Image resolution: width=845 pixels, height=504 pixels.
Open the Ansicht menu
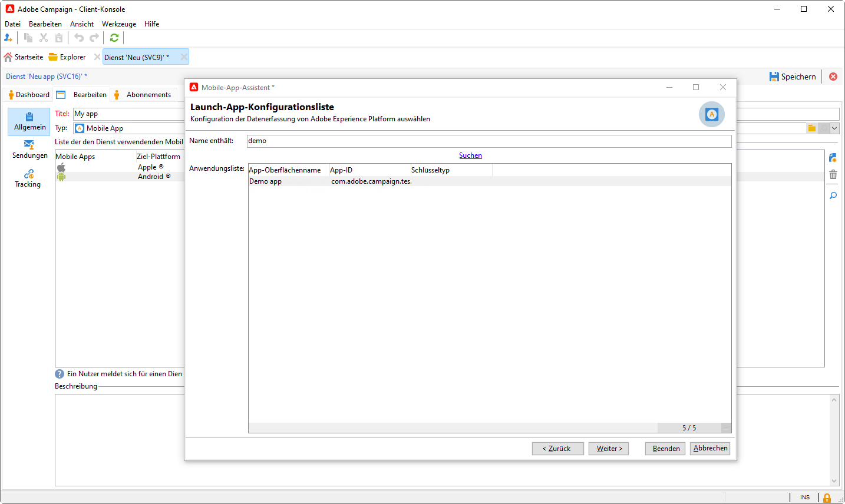(x=82, y=24)
